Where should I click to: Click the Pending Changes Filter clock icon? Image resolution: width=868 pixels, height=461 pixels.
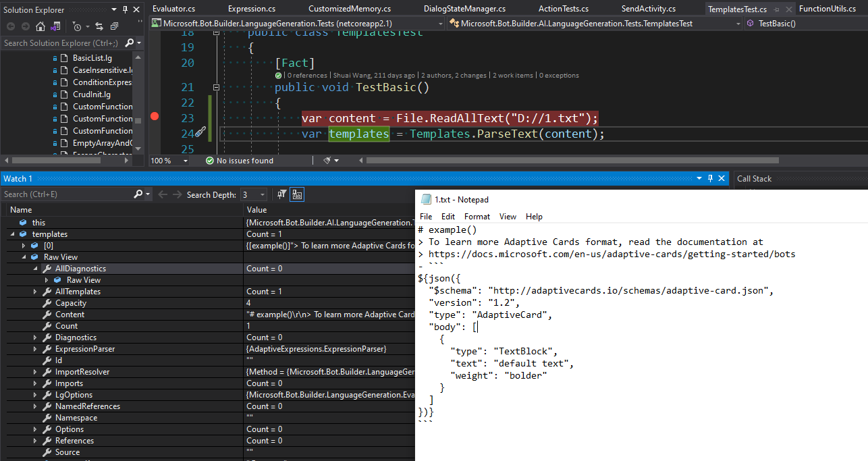tap(76, 26)
